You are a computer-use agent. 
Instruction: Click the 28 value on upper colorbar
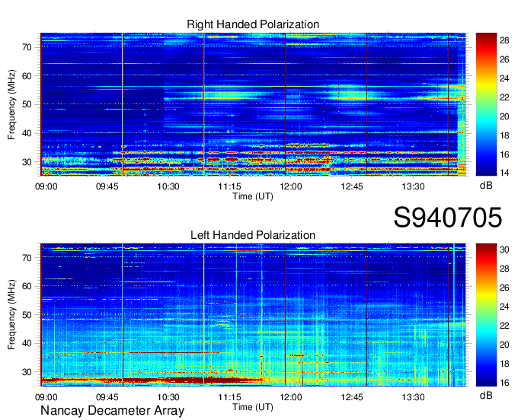click(x=504, y=40)
